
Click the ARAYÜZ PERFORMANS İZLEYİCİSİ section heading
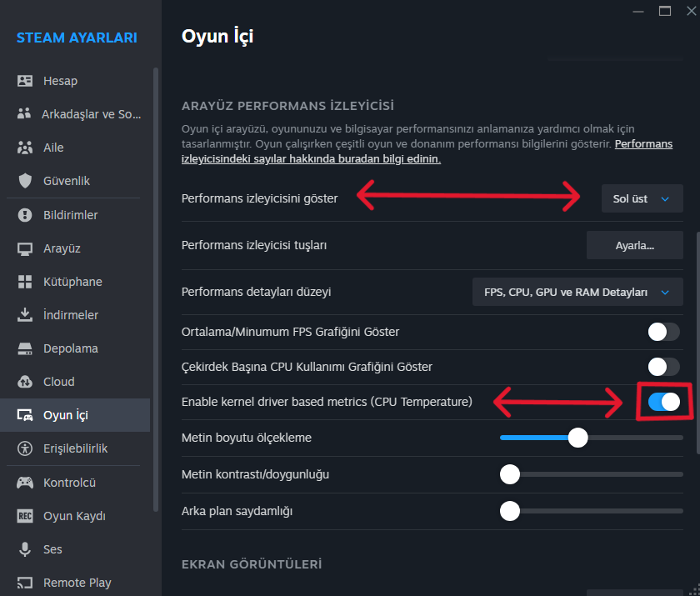coord(288,106)
